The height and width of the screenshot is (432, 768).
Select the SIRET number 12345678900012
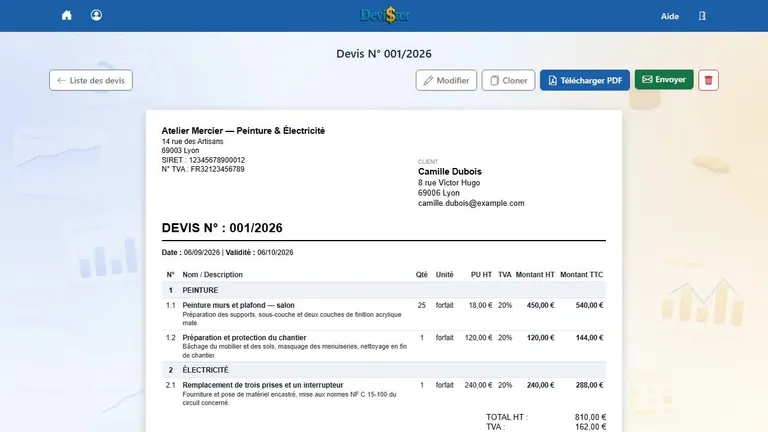click(x=217, y=160)
